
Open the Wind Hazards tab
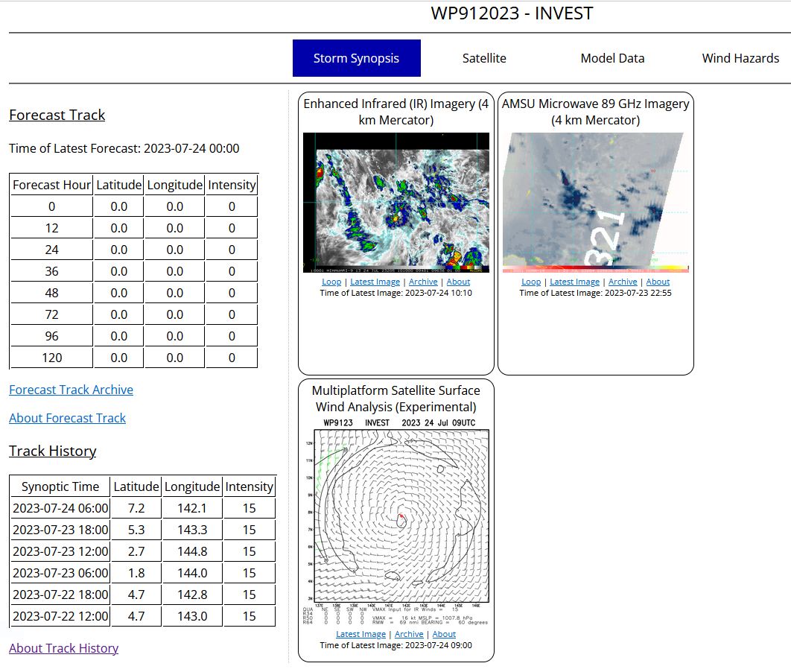pos(740,58)
